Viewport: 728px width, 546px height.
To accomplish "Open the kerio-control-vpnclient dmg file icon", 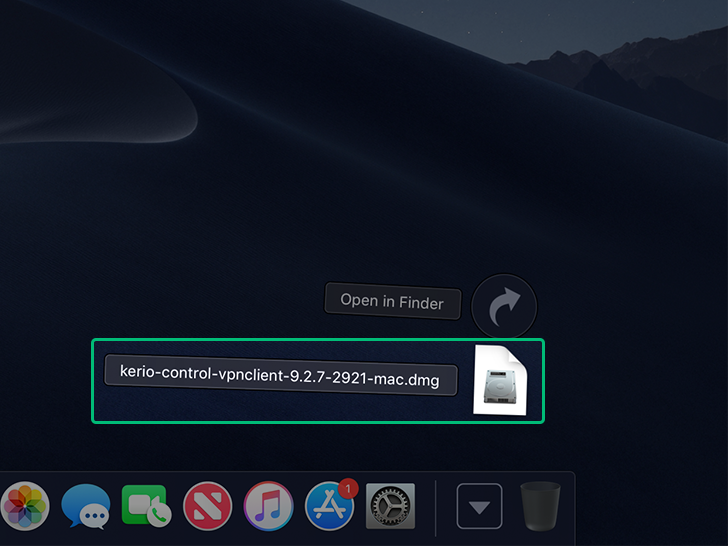I will pyautogui.click(x=500, y=380).
